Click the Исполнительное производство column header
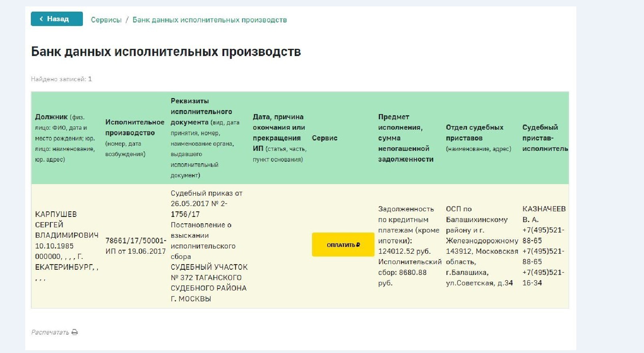644x353 pixels. click(135, 127)
